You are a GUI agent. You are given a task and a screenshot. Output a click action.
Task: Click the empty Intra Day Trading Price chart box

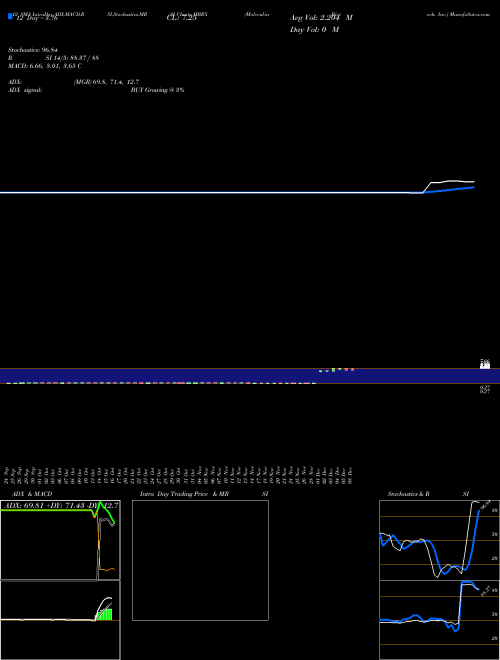[x=200, y=560]
